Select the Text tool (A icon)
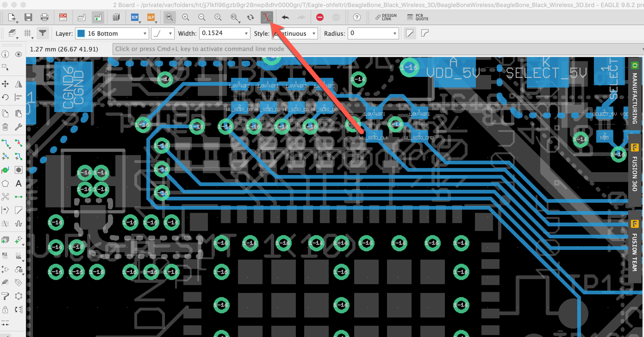The image size is (644, 337). [x=19, y=183]
